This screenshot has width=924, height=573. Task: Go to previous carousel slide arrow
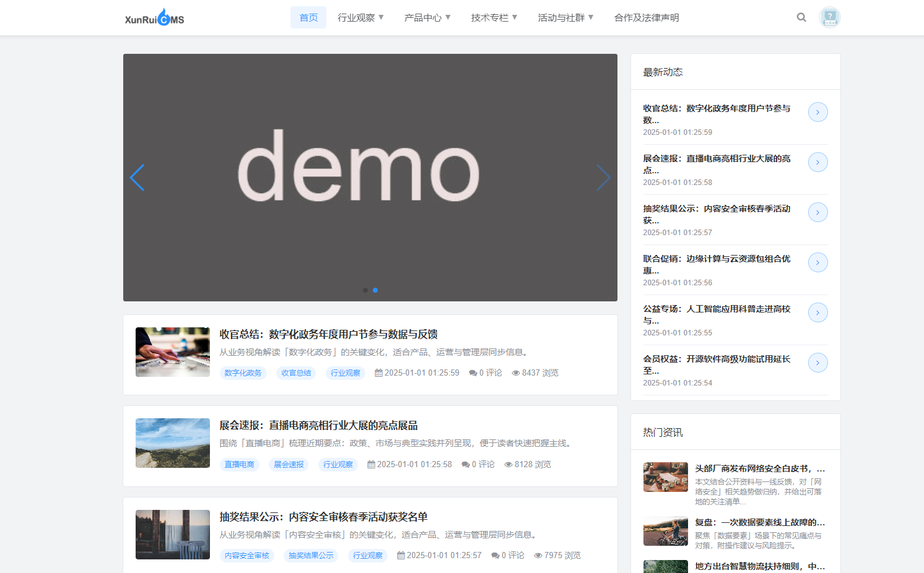[x=137, y=178]
